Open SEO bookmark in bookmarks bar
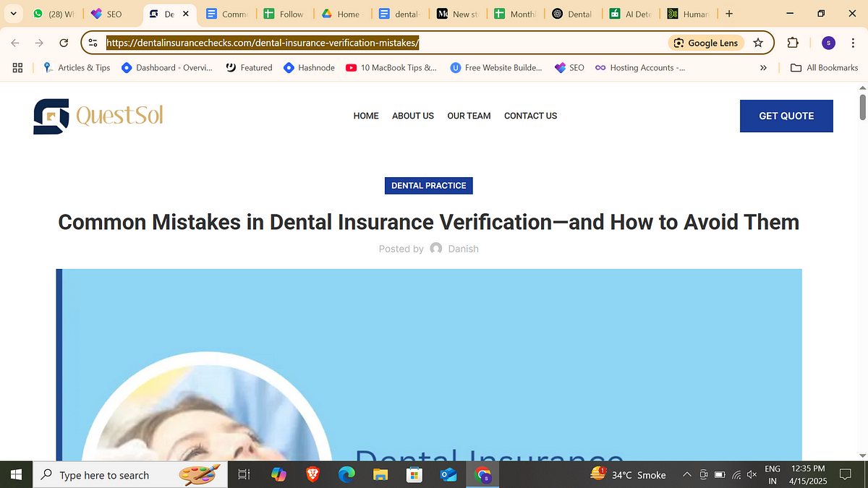Image resolution: width=868 pixels, height=488 pixels. click(x=569, y=67)
